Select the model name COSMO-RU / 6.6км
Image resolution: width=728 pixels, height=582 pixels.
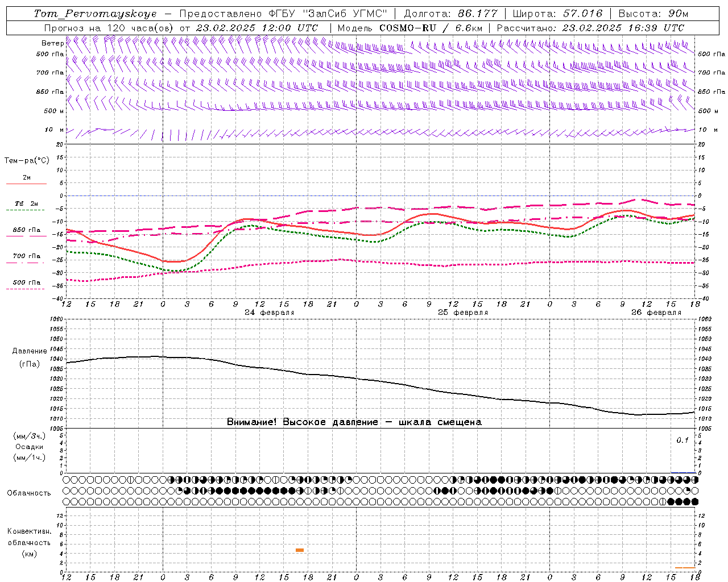point(431,28)
